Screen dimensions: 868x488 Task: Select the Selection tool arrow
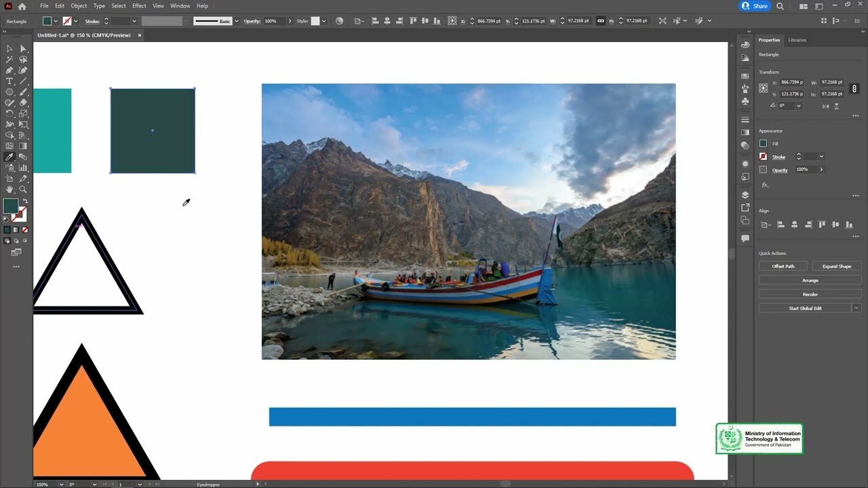[x=9, y=49]
